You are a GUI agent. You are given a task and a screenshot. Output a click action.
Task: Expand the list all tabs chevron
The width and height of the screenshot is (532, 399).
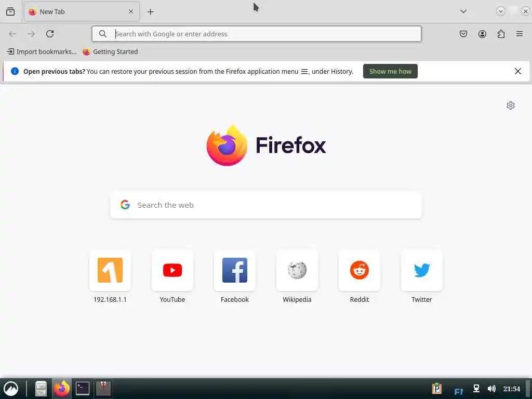[x=463, y=11]
